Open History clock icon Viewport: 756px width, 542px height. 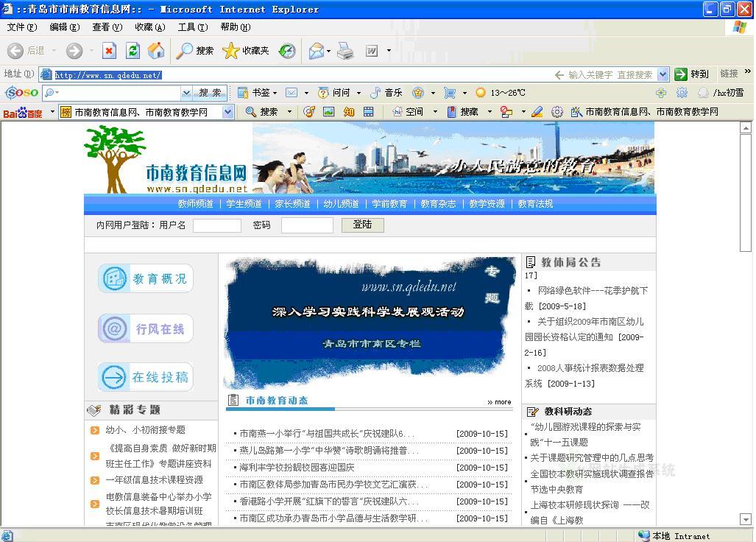pos(287,51)
